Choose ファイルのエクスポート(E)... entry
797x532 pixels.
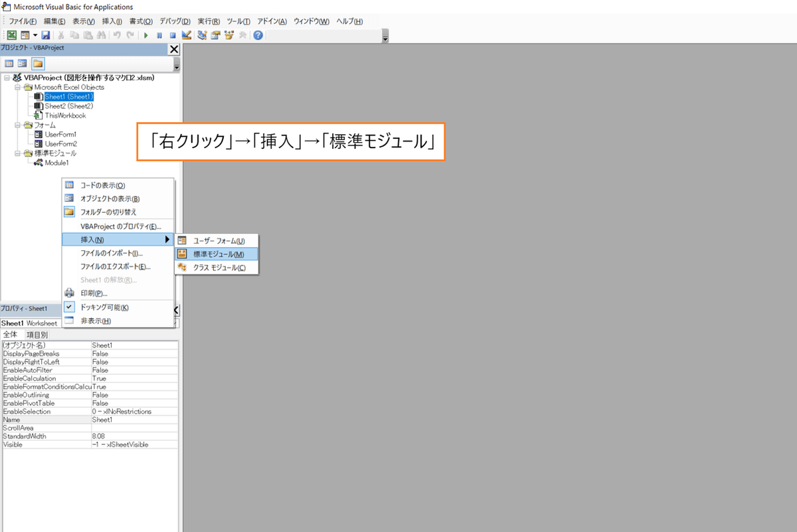[118, 266]
